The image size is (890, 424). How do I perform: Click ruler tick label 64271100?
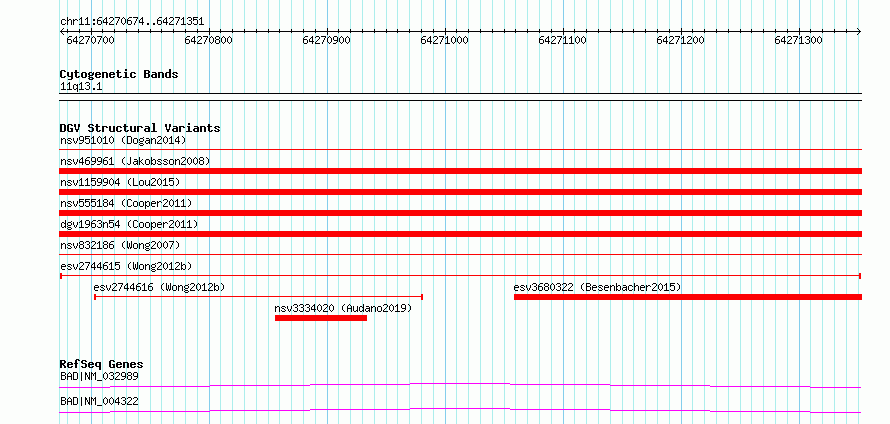pyautogui.click(x=562, y=40)
